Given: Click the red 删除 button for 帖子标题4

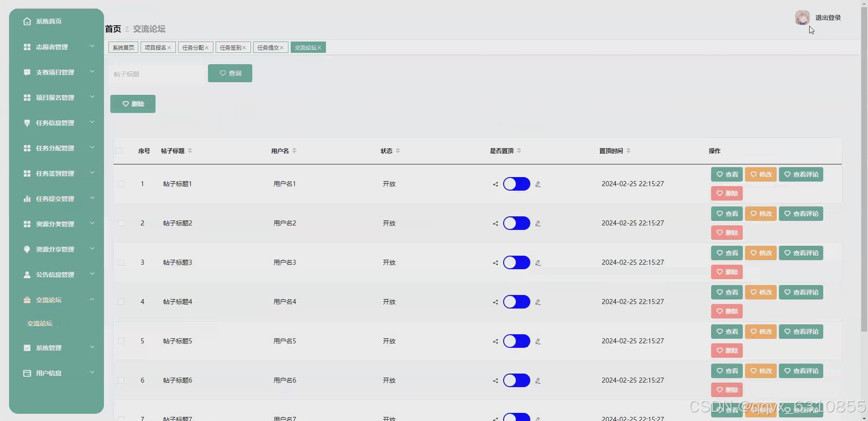Looking at the screenshot, I should [727, 311].
